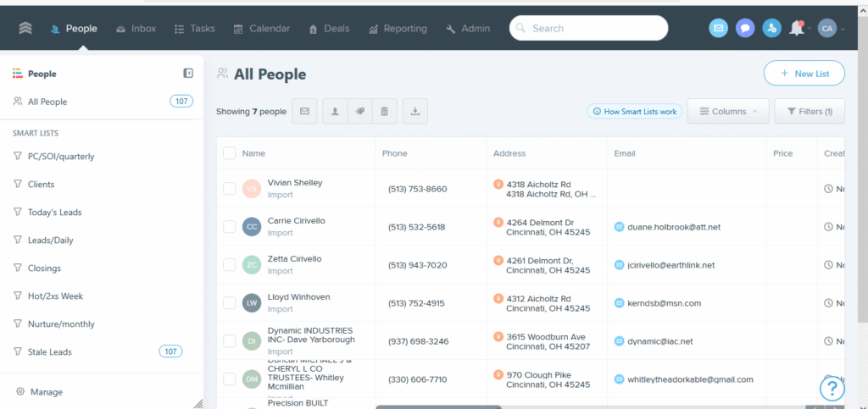
Task: Open the notifications bell
Action: 797,28
